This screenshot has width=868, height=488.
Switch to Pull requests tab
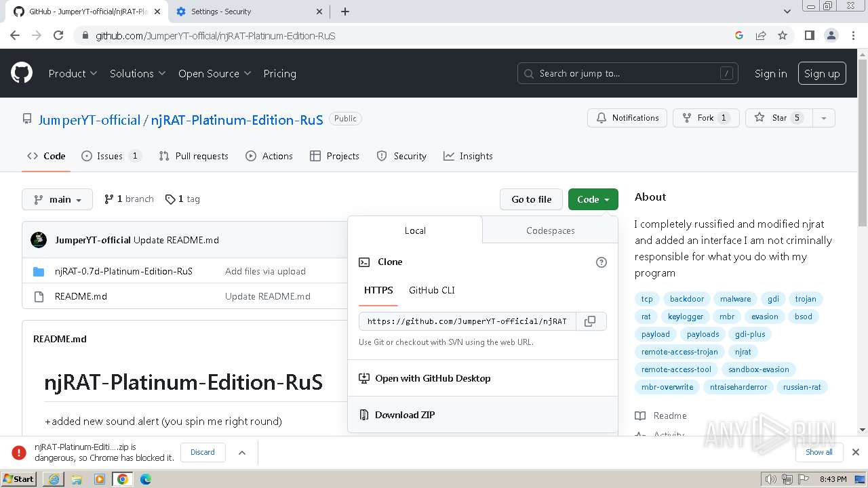pos(193,156)
